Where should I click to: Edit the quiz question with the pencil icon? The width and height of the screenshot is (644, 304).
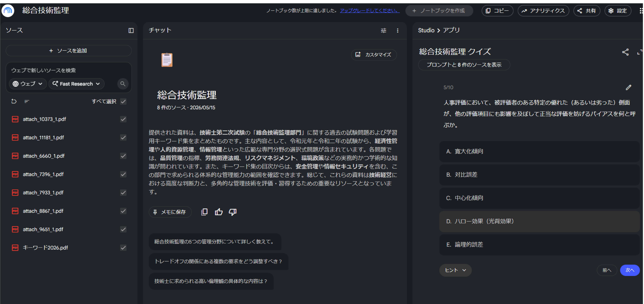point(628,87)
